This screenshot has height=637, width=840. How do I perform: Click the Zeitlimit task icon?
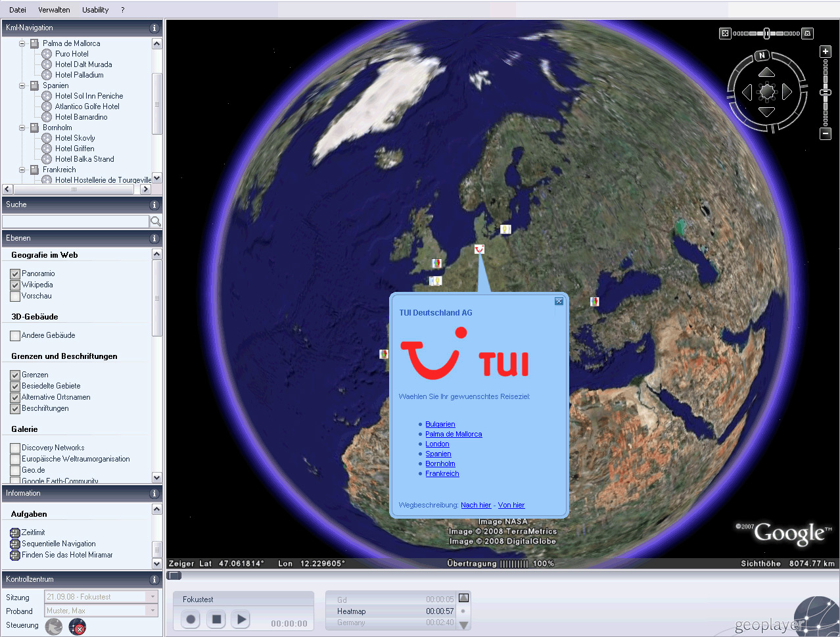(x=15, y=532)
